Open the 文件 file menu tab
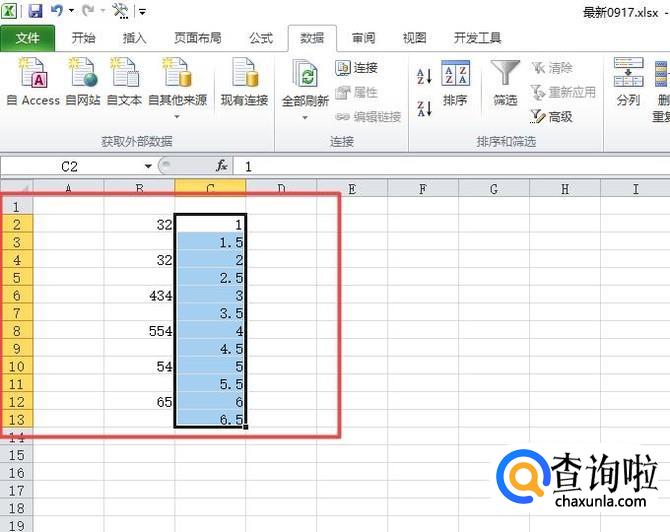Image resolution: width=670 pixels, height=532 pixels. tap(28, 38)
